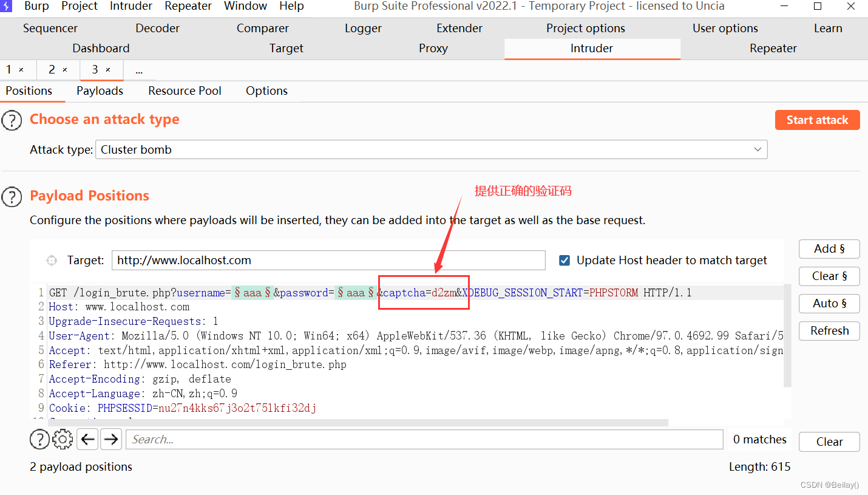Select Intruder attack tab 2

coord(52,70)
